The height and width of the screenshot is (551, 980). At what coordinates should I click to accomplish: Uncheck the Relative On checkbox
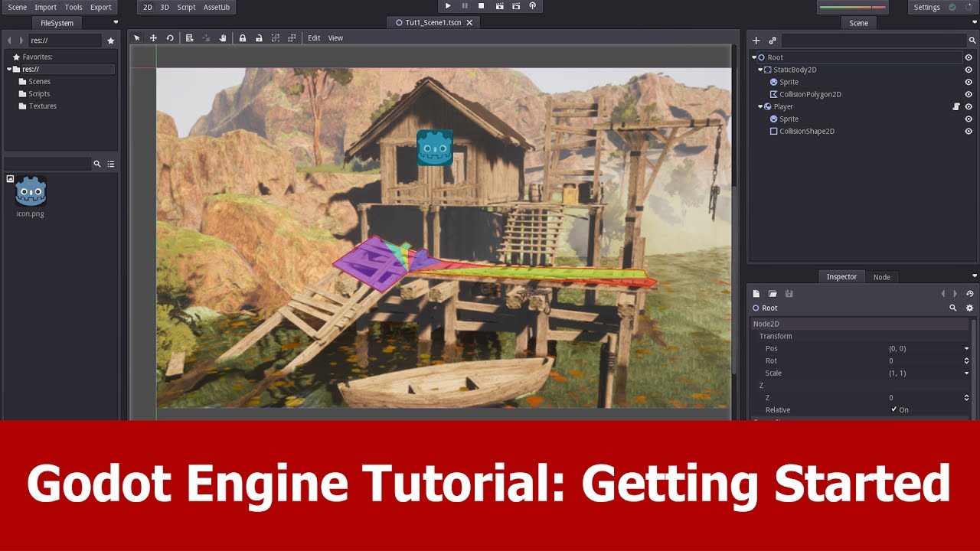point(893,409)
